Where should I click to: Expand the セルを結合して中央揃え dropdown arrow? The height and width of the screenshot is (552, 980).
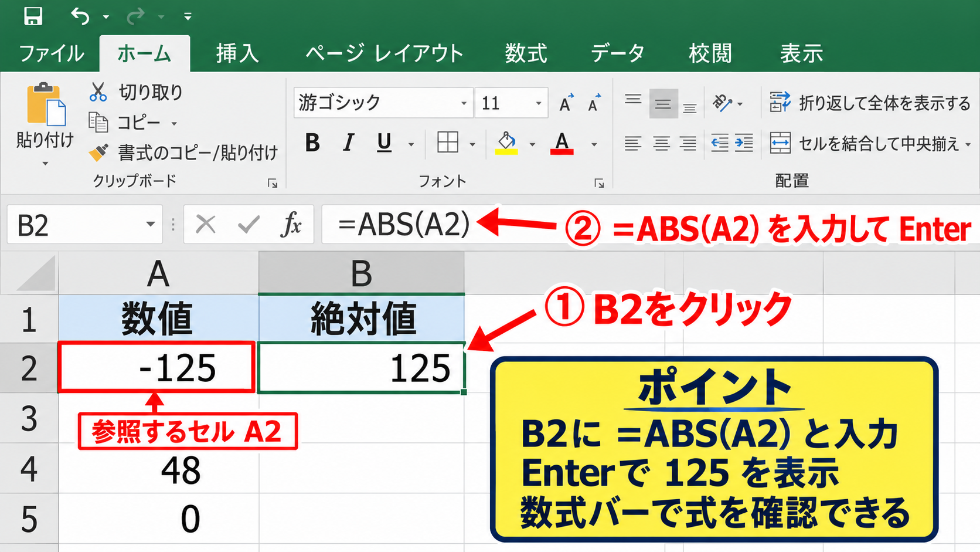coord(968,144)
